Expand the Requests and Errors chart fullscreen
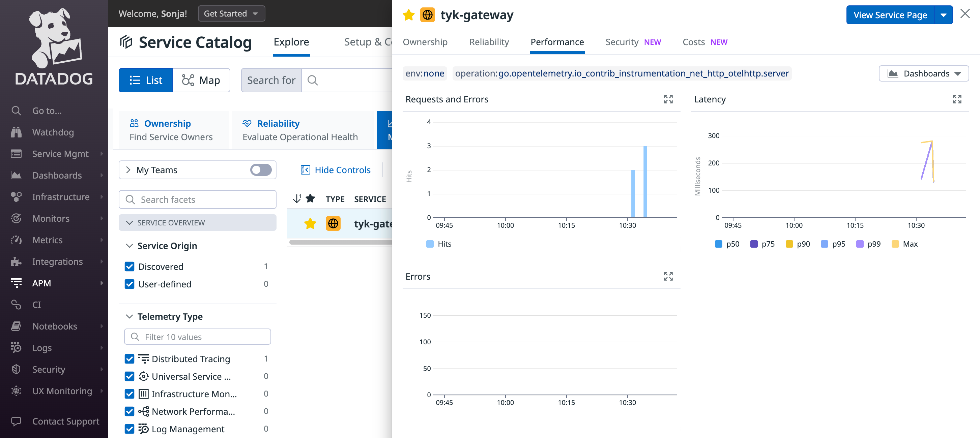This screenshot has height=438, width=980. pos(668,99)
